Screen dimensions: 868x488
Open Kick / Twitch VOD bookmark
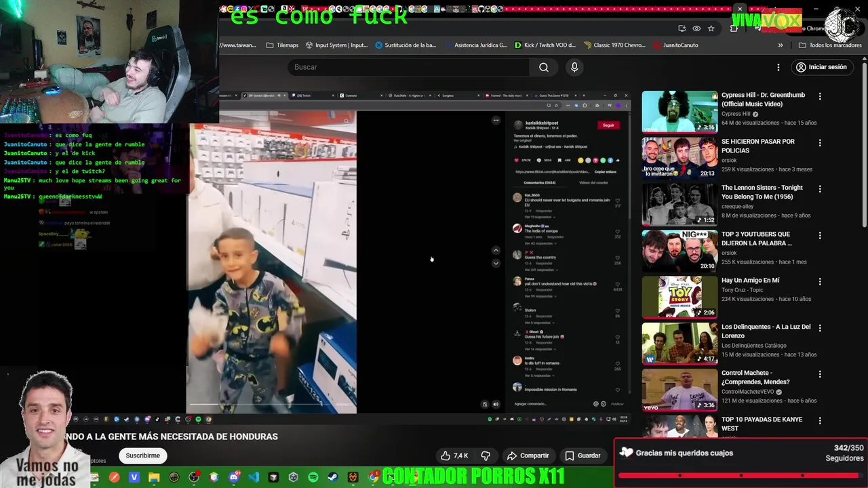(545, 45)
